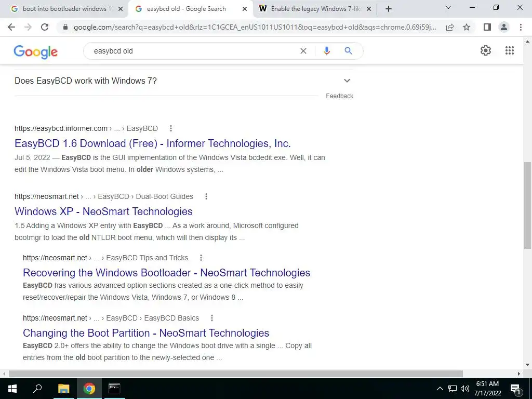
Task: Focus the address bar URL
Action: coord(255,27)
